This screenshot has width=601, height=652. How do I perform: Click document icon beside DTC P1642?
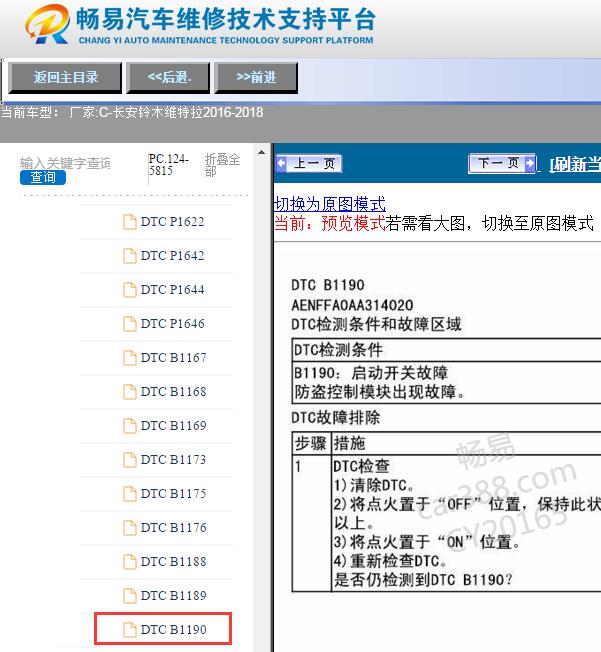pyautogui.click(x=130, y=256)
